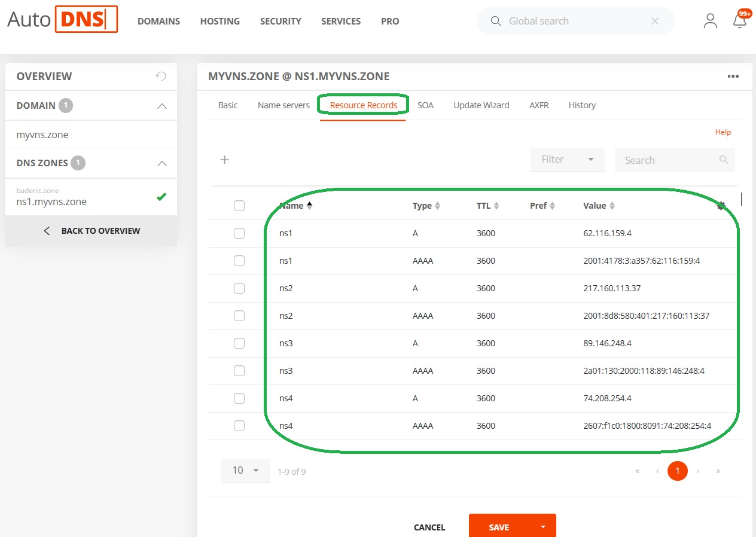The width and height of the screenshot is (756, 537).
Task: Select the Resource Records tab
Action: click(364, 105)
